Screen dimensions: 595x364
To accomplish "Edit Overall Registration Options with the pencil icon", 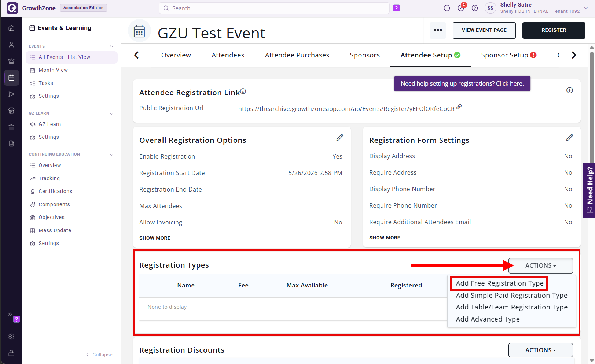I will coord(340,137).
